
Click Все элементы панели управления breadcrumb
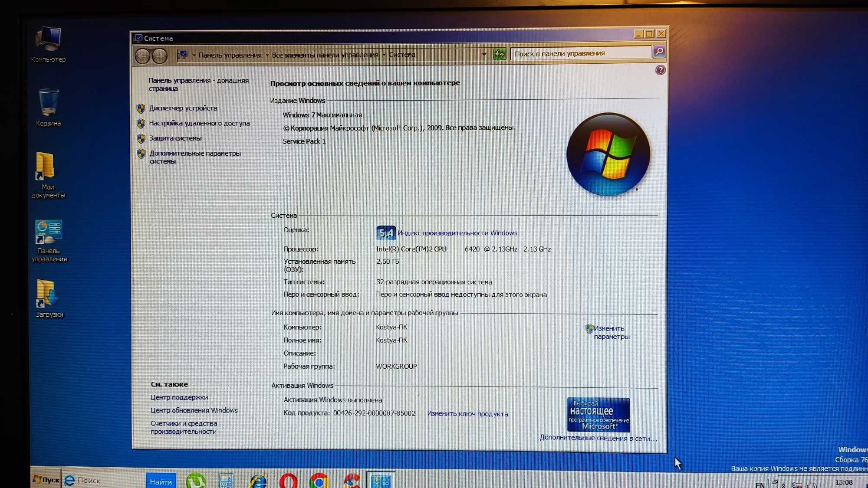[325, 55]
